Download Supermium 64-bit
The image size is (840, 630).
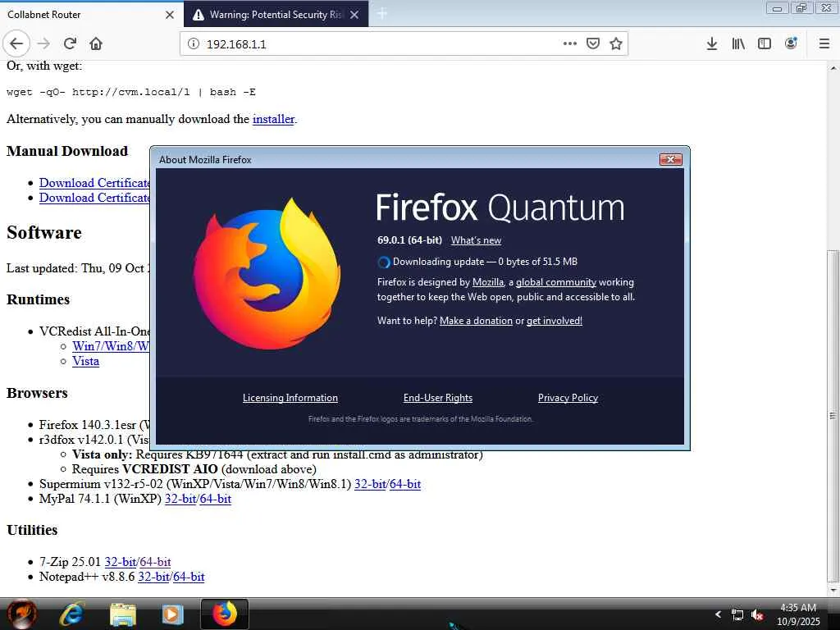[x=405, y=484]
